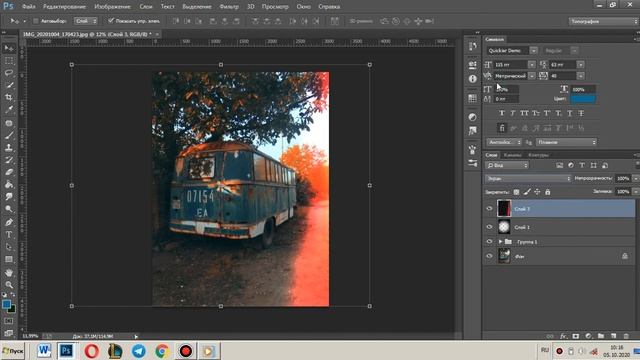This screenshot has width=640, height=360.
Task: Open the Info panel icon in the dock
Action: (473, 79)
